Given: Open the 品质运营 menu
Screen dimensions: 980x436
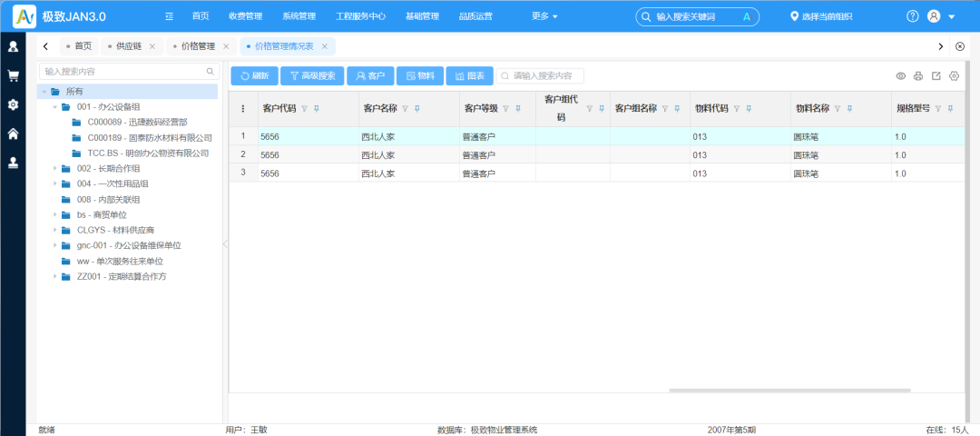Looking at the screenshot, I should coord(475,16).
